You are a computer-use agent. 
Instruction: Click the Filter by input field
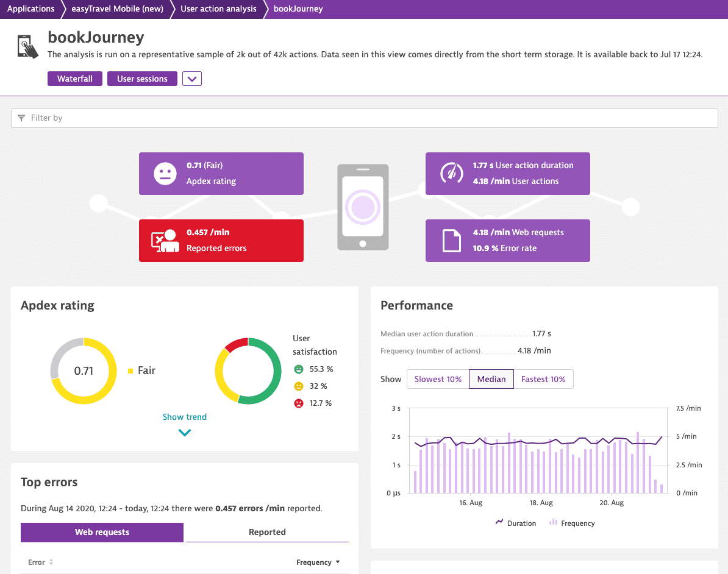point(365,118)
